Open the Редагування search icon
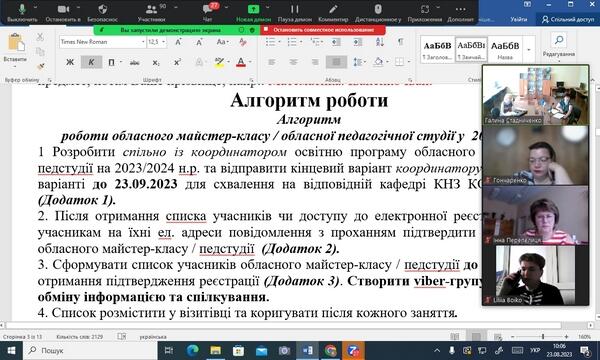Viewport: 600px width, 360px height. (559, 40)
